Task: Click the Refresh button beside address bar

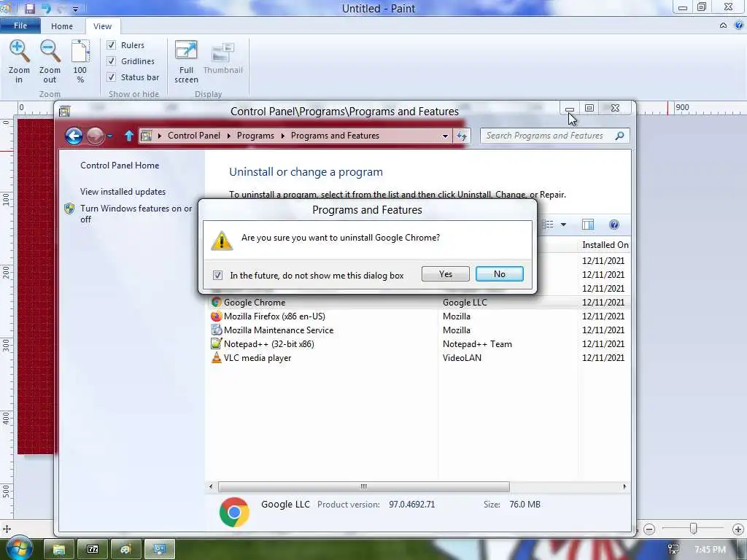Action: tap(462, 136)
